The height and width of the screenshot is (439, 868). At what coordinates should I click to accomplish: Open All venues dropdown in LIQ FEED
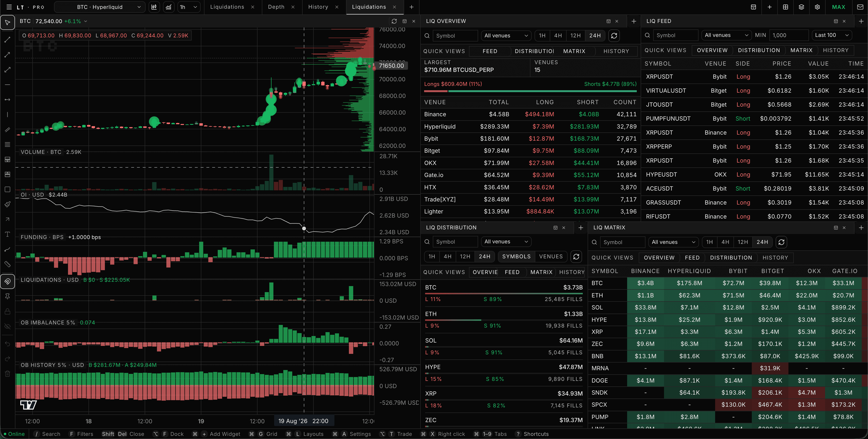pyautogui.click(x=726, y=35)
